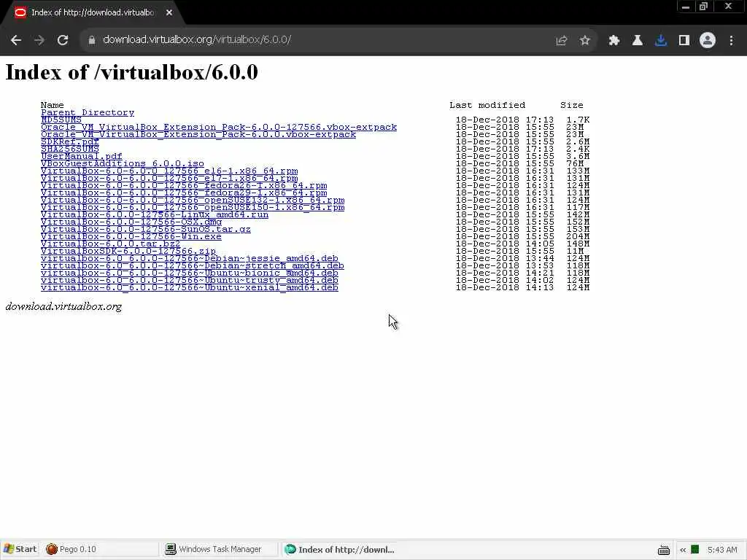Open SHA256SUMS link

click(x=70, y=149)
